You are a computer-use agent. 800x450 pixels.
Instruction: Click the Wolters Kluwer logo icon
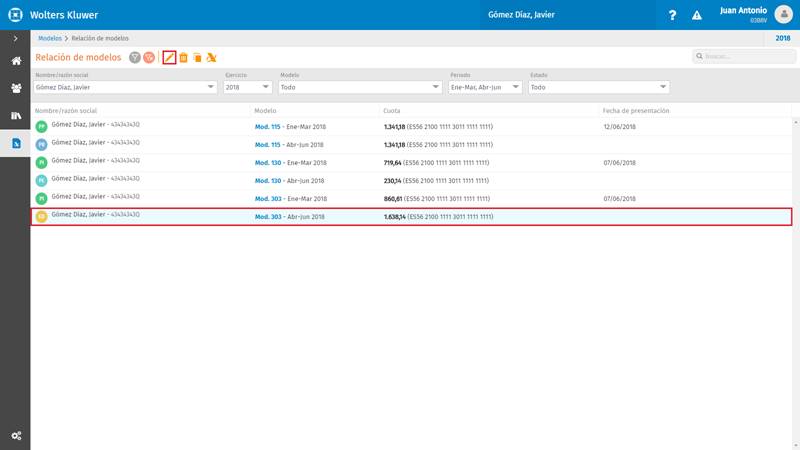pyautogui.click(x=15, y=15)
